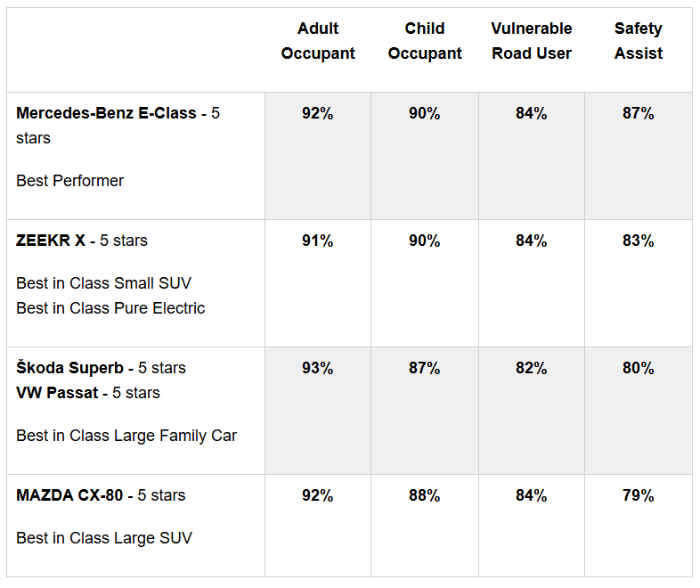
Task: Click the Child Occupant column header
Action: pos(425,41)
